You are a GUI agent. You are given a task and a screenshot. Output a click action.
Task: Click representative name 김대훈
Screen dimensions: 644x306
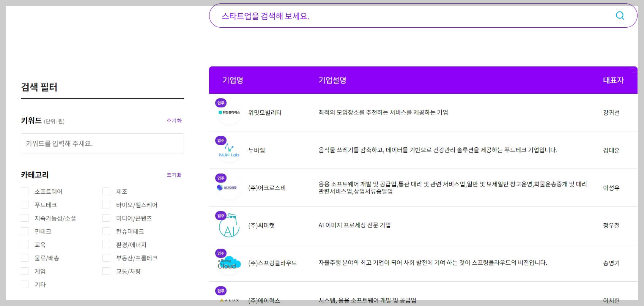click(x=611, y=150)
